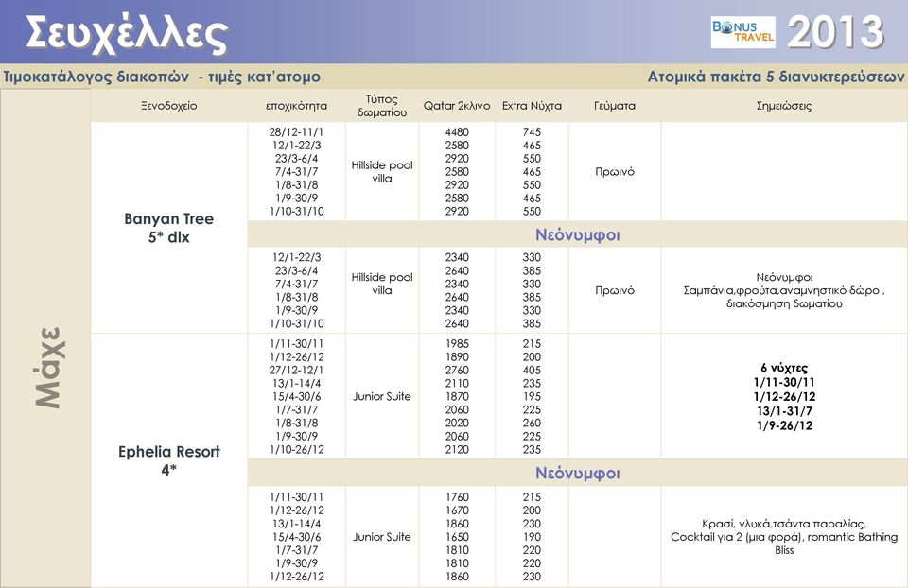The width and height of the screenshot is (908, 588).
Task: Select the bold 1/9-26/12 note date
Action: (x=784, y=426)
